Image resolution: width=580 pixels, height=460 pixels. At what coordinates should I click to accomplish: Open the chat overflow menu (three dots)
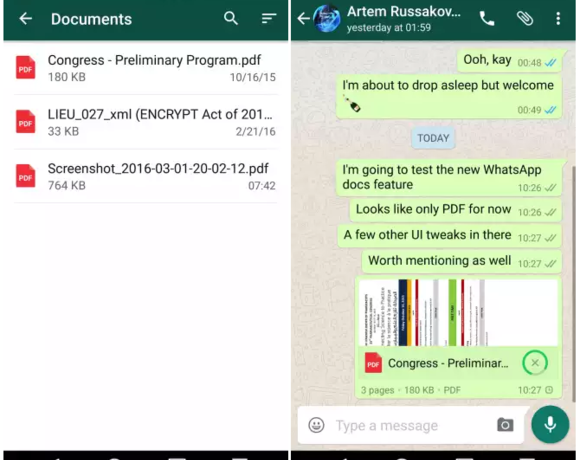click(x=558, y=18)
